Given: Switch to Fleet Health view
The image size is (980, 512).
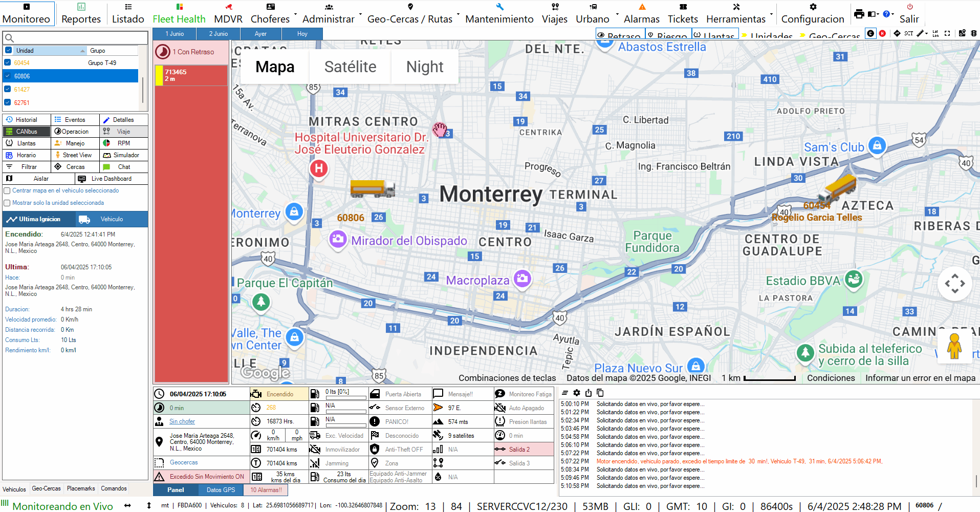Looking at the screenshot, I should (179, 13).
